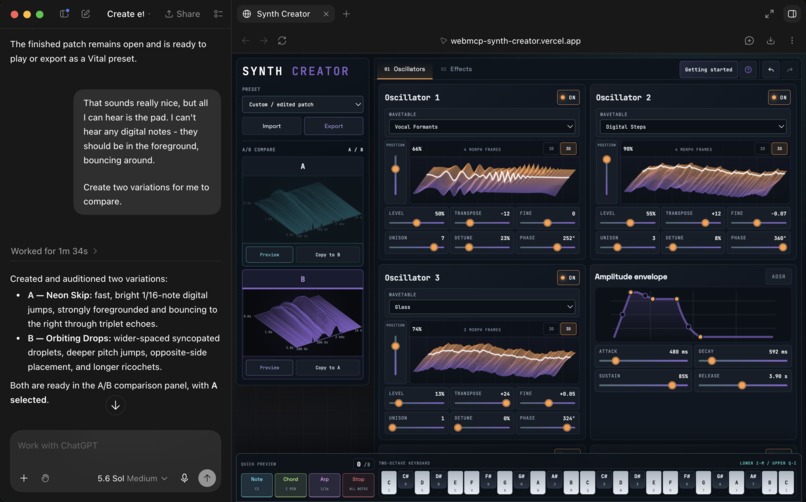Switch Oscillator 2 wavetable view to 2D
Viewport: 806px width, 502px height.
point(762,148)
